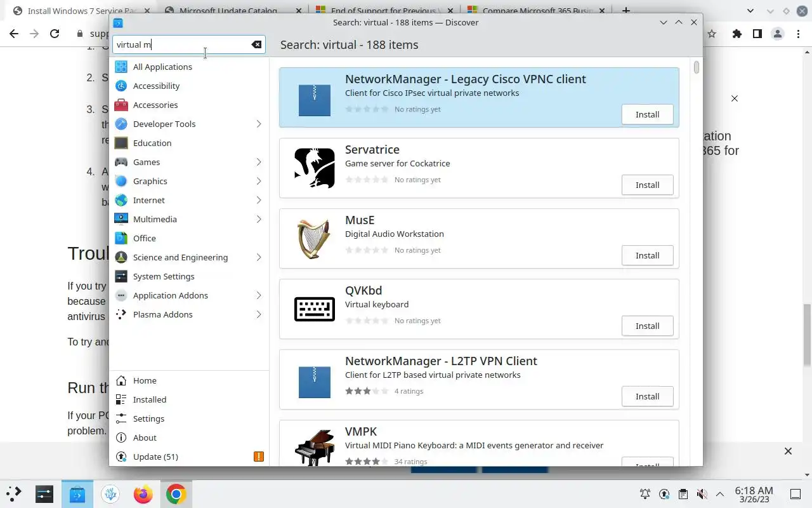This screenshot has width=812, height=508.
Task: Select the Accessibility category icon
Action: [x=121, y=86]
